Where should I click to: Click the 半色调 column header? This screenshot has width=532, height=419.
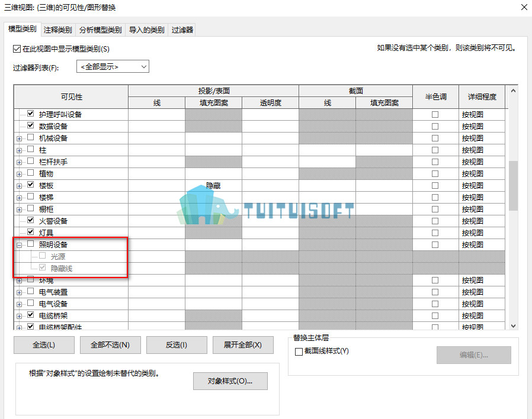pos(435,97)
